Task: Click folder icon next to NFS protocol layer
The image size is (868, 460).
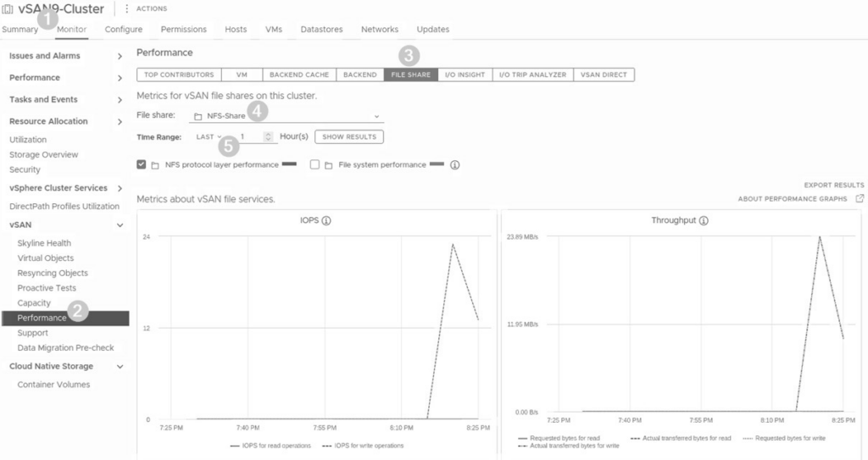Action: tap(156, 165)
